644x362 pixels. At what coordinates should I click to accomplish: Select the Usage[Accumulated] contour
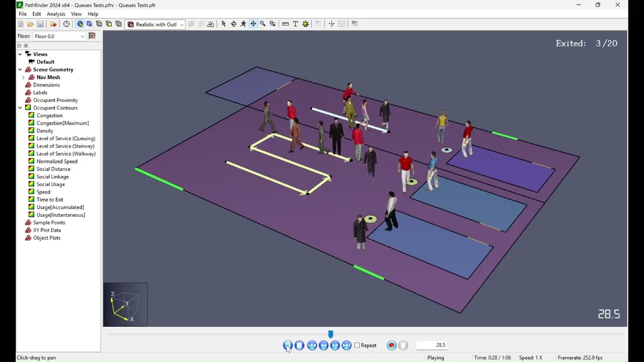[x=60, y=207]
